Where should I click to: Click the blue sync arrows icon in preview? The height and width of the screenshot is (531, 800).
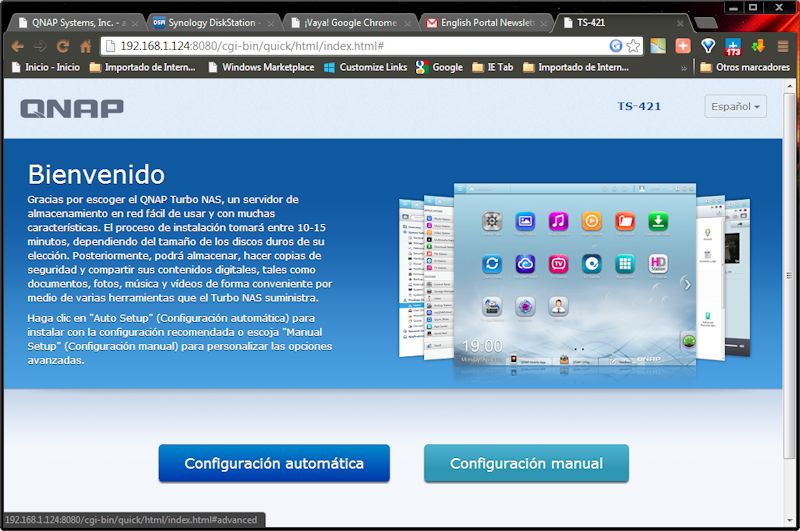(x=492, y=264)
